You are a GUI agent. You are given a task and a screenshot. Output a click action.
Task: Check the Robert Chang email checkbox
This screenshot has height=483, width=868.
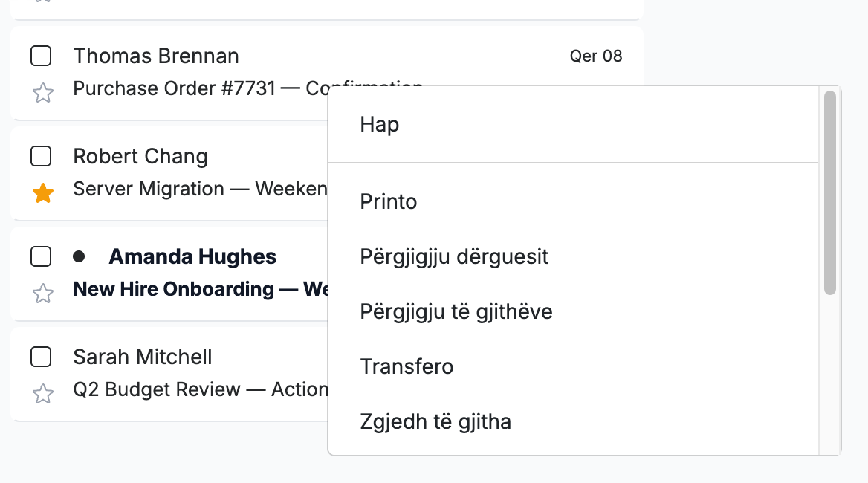point(41,156)
